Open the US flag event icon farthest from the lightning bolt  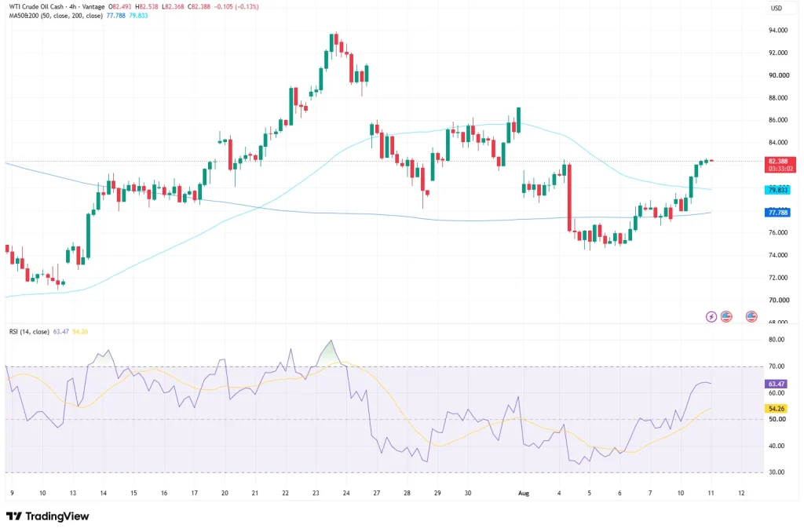tap(751, 317)
